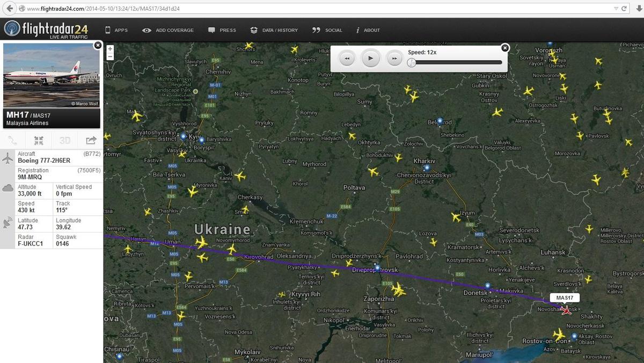Click the altitude value 33,000 ft
Viewport: 644px width, 363px height.
click(x=31, y=193)
